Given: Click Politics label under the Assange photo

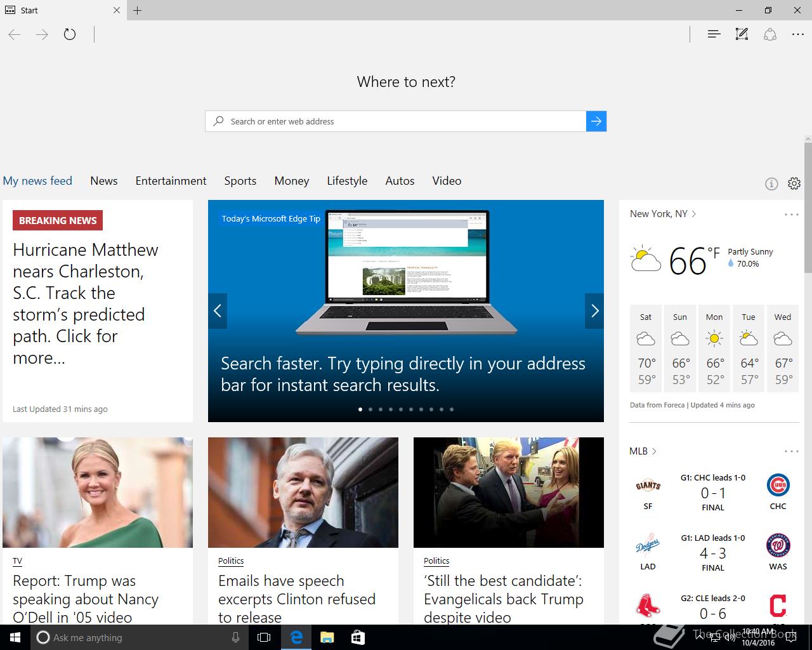Looking at the screenshot, I should [x=231, y=561].
